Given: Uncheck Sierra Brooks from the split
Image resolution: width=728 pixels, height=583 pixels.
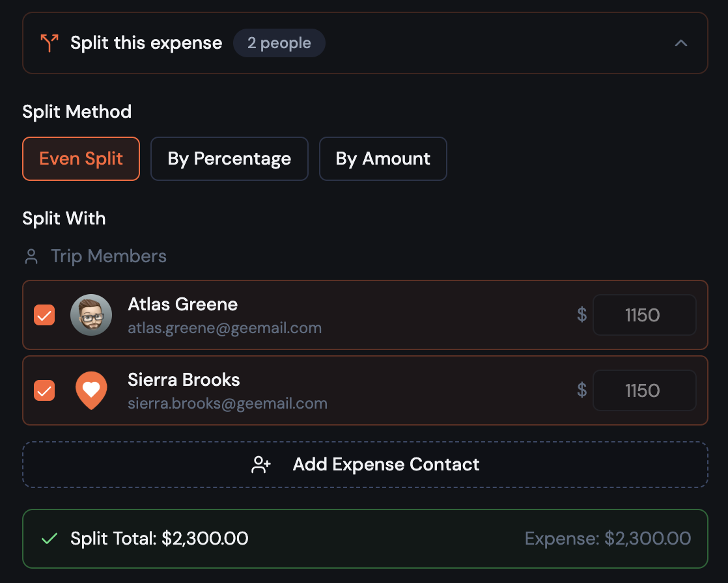Looking at the screenshot, I should [x=44, y=390].
